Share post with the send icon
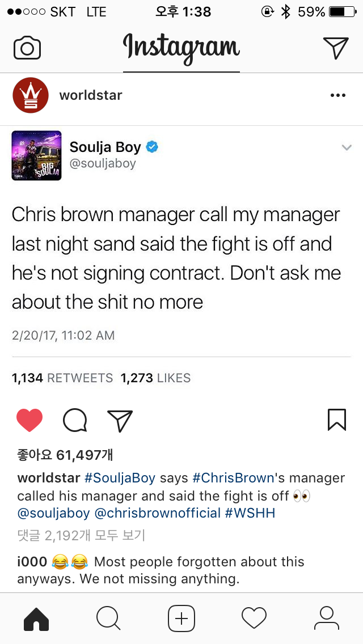Screen dimensions: 363x644 pos(120,421)
